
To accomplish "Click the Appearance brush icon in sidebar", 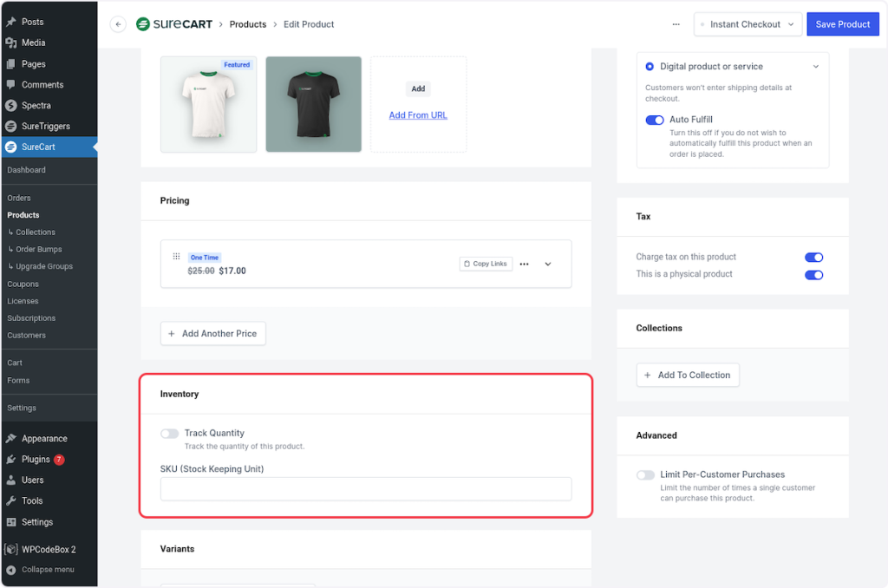I will (10, 439).
